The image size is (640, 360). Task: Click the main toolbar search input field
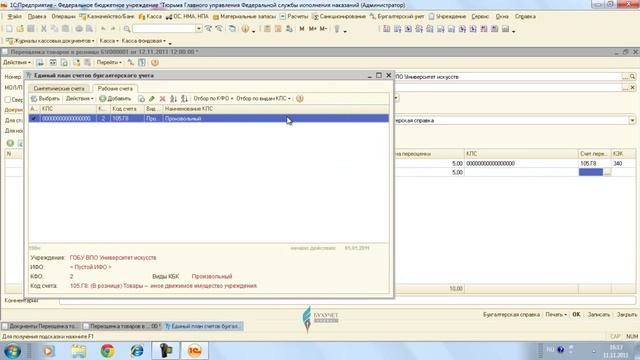[x=164, y=29]
